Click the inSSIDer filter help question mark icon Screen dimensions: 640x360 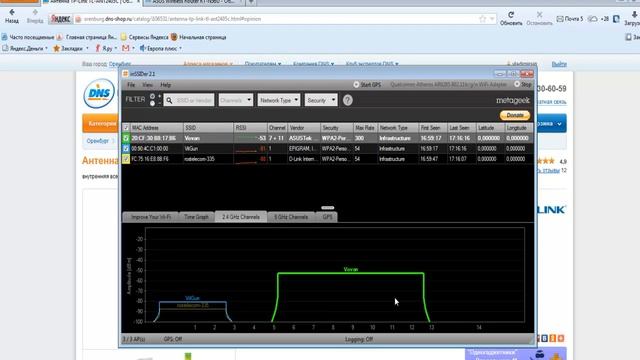pos(347,100)
